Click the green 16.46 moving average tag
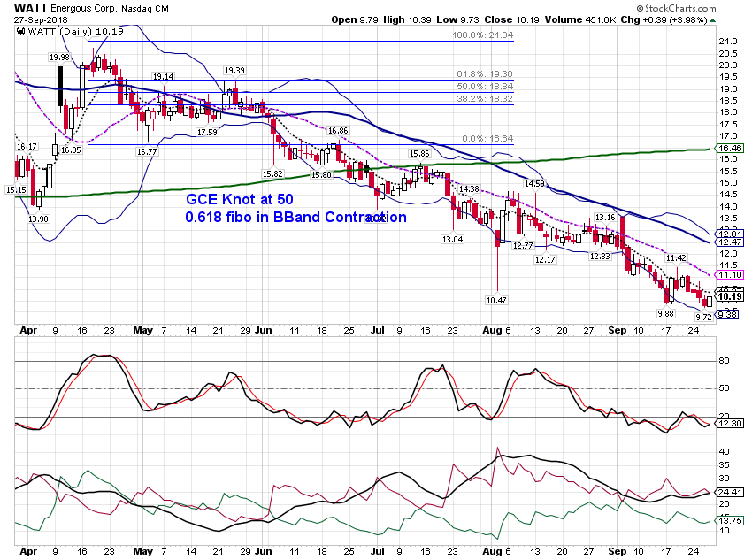 [730, 148]
